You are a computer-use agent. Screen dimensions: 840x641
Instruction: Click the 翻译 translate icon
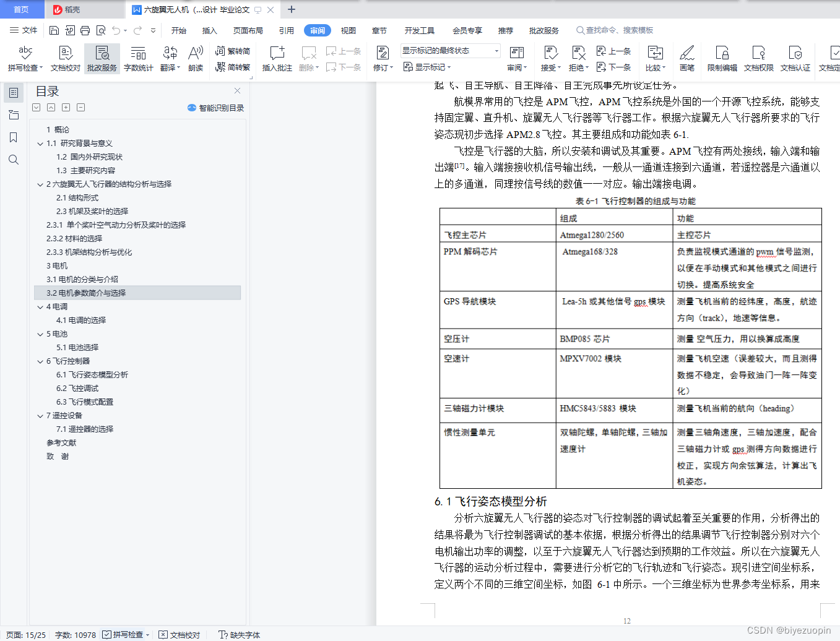170,53
